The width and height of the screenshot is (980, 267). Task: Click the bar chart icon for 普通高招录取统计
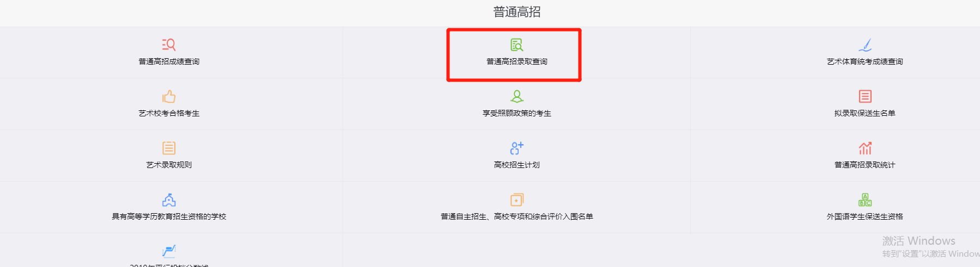[x=865, y=148]
